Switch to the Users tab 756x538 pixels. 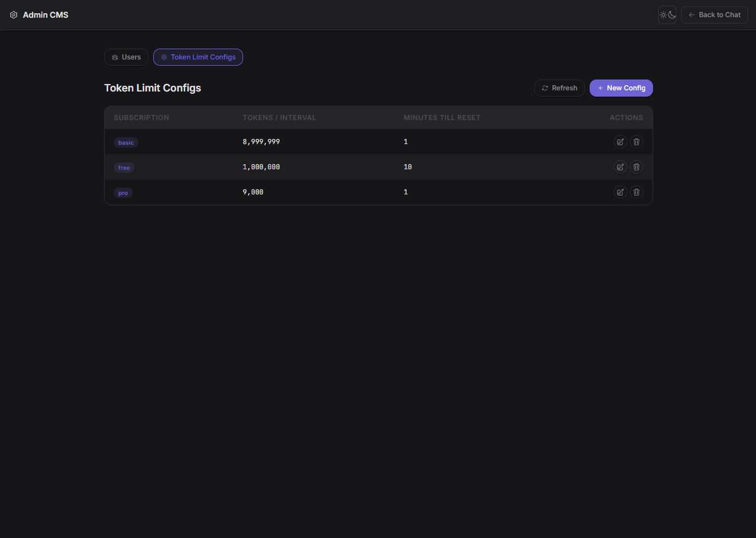point(126,57)
